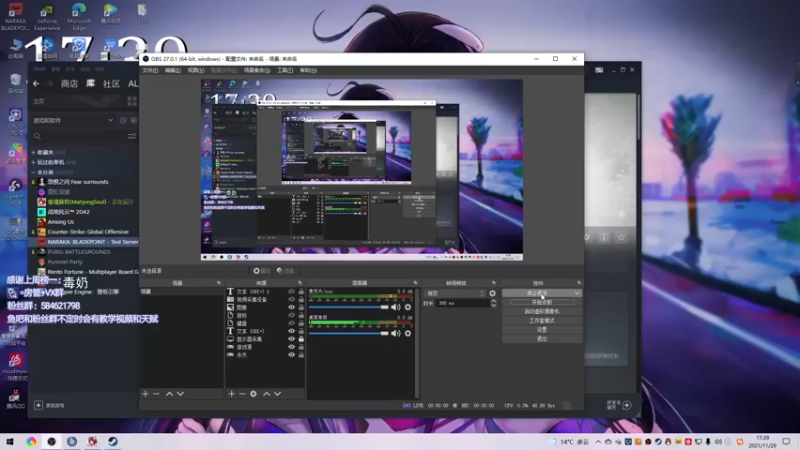Toggle visibility of the image source
The width and height of the screenshot is (800, 450).
tap(291, 308)
